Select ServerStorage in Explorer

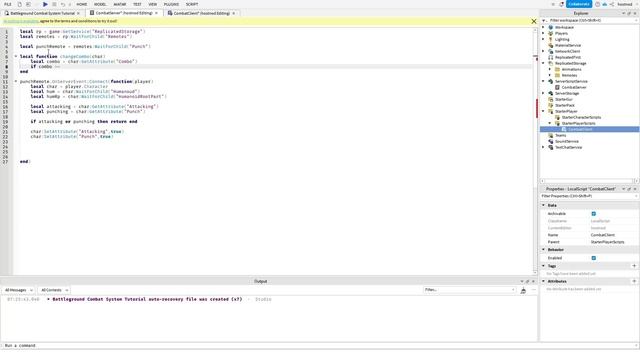coord(567,93)
